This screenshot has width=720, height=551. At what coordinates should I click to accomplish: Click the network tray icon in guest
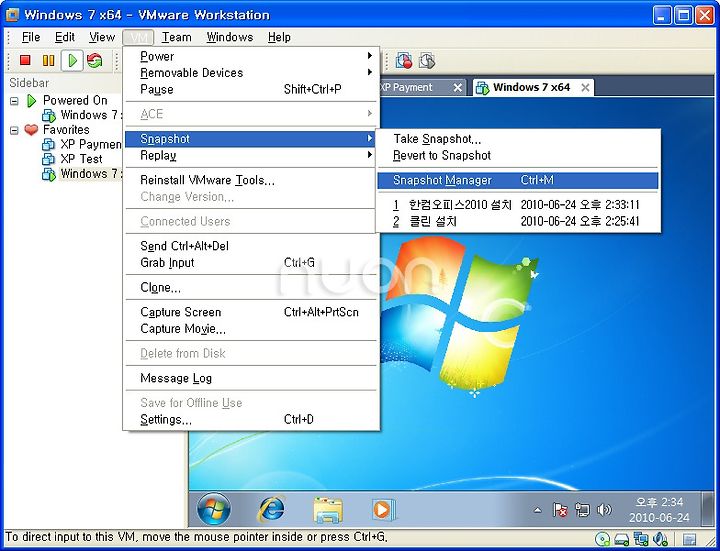pyautogui.click(x=582, y=509)
